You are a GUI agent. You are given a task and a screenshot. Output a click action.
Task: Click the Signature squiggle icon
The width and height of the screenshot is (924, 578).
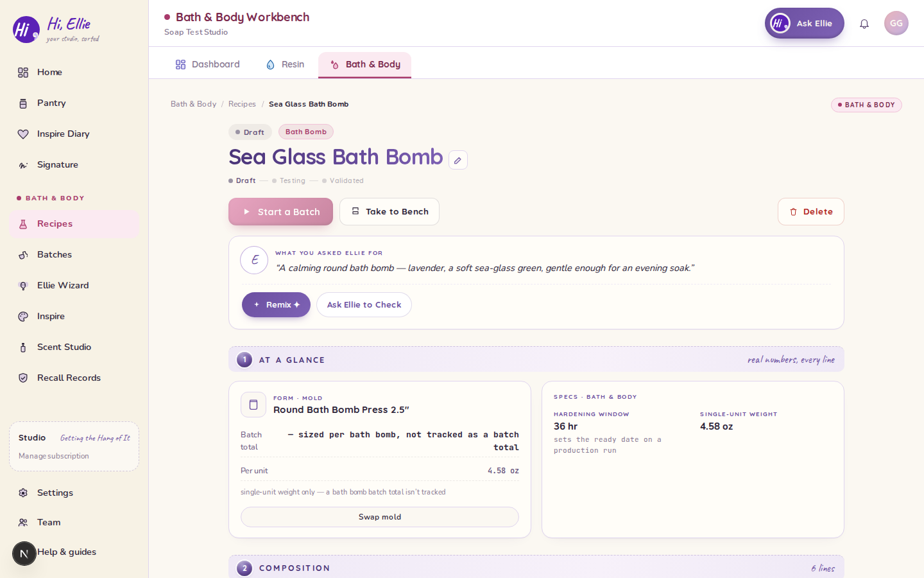coord(23,165)
